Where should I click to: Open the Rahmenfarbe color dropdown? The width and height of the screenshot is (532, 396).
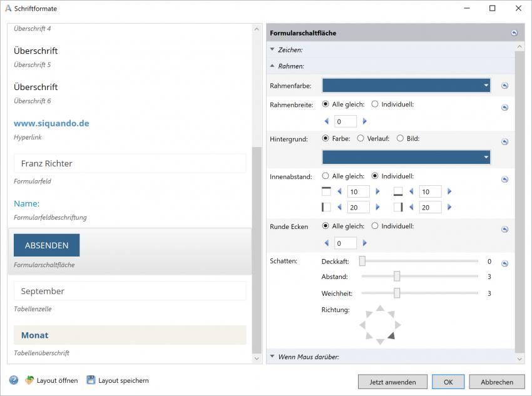(x=486, y=86)
